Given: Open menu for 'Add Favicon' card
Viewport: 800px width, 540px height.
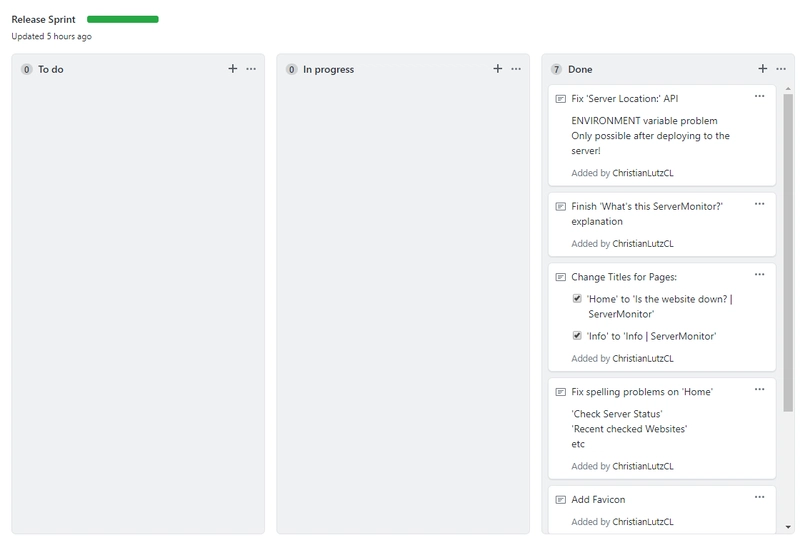Looking at the screenshot, I should pyautogui.click(x=760, y=497).
